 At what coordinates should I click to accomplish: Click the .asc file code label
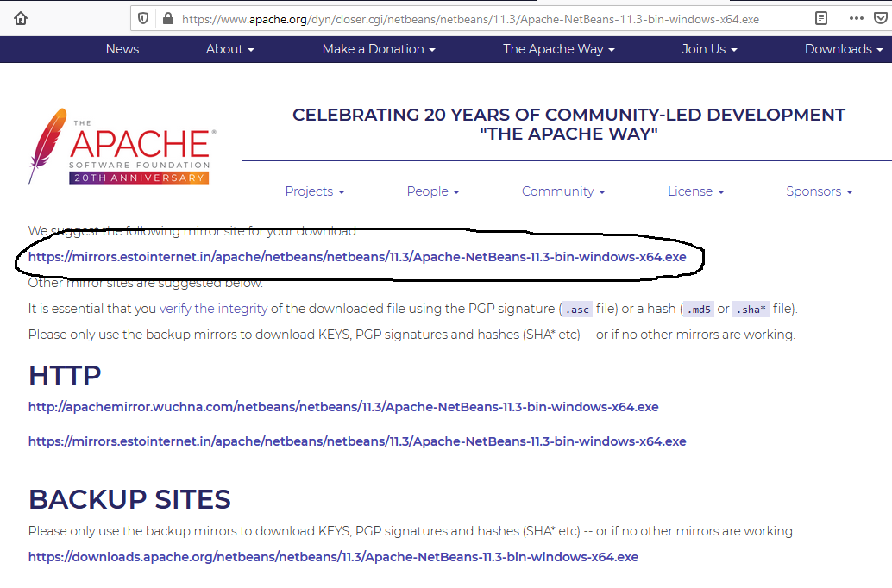[577, 310]
